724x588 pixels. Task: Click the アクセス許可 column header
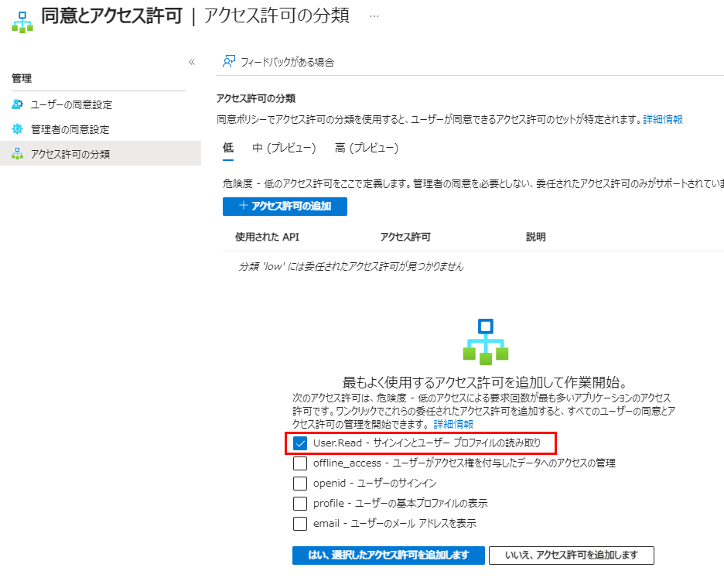(x=405, y=237)
